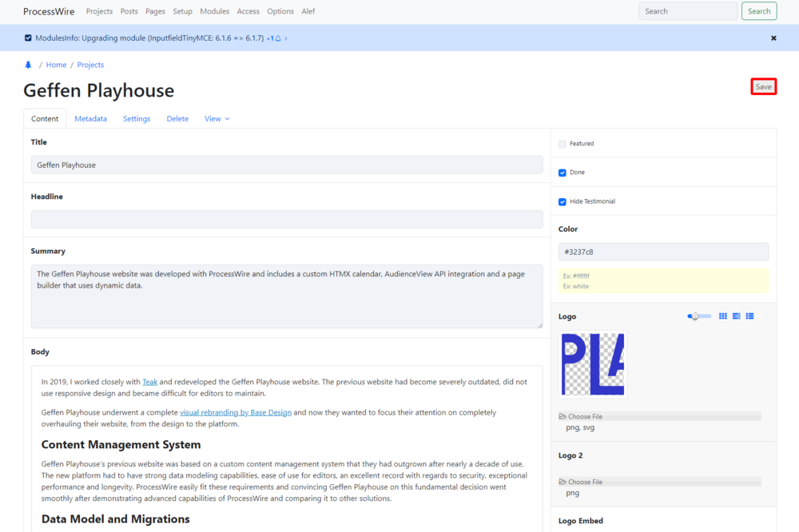The height and width of the screenshot is (532, 799).
Task: Enable the Featured checkbox
Action: click(562, 144)
